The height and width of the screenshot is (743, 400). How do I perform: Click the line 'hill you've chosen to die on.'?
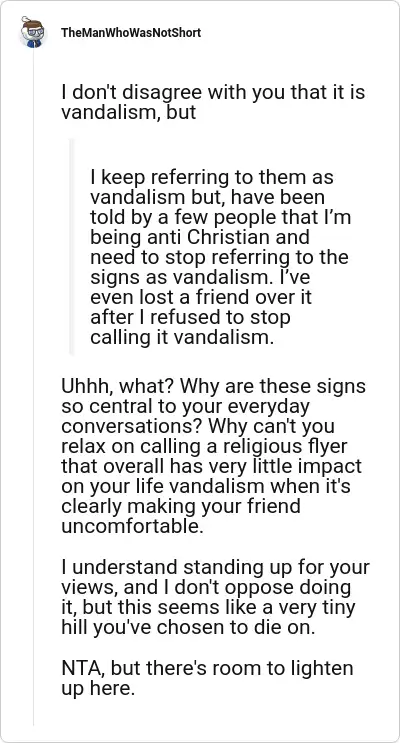[x=188, y=626]
